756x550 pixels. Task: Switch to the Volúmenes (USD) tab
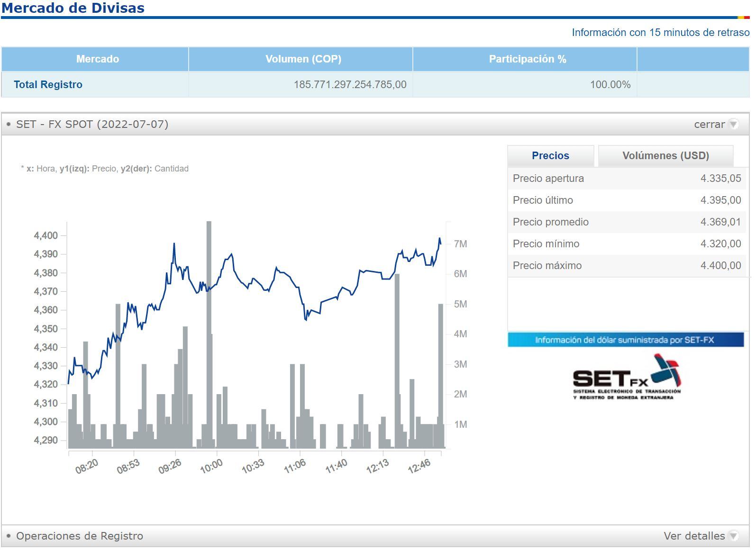[x=665, y=156]
